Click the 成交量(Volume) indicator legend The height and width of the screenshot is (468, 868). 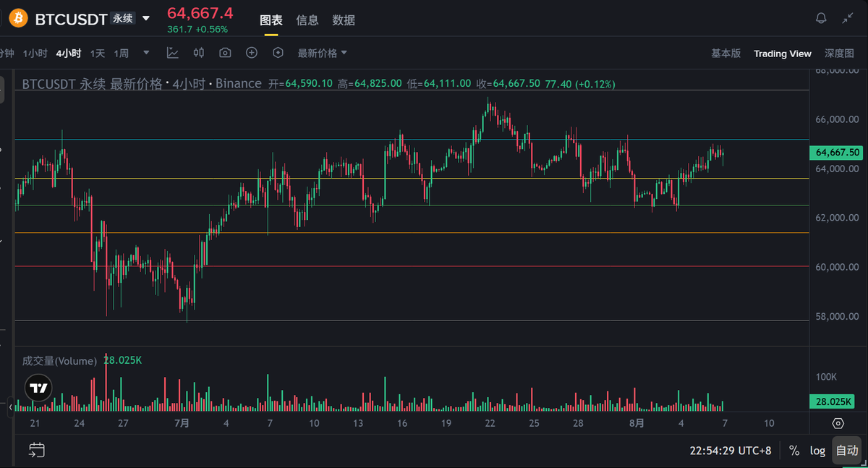click(59, 360)
